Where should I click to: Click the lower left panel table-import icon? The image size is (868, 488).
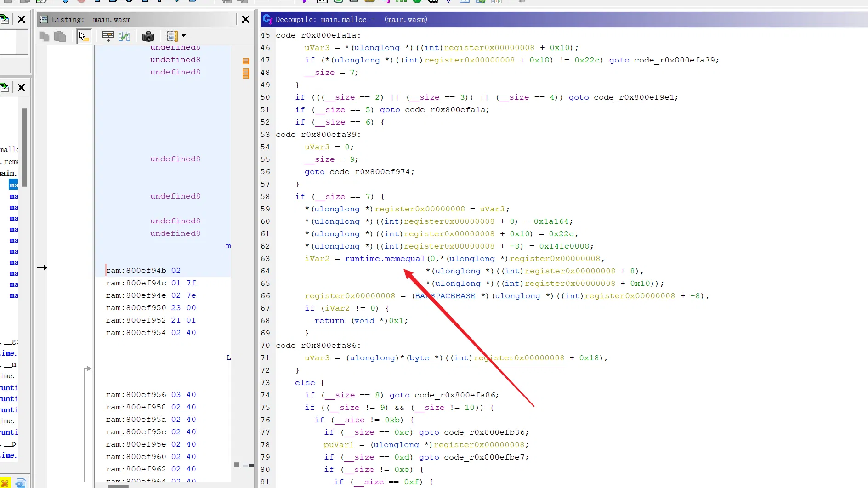[5, 87]
